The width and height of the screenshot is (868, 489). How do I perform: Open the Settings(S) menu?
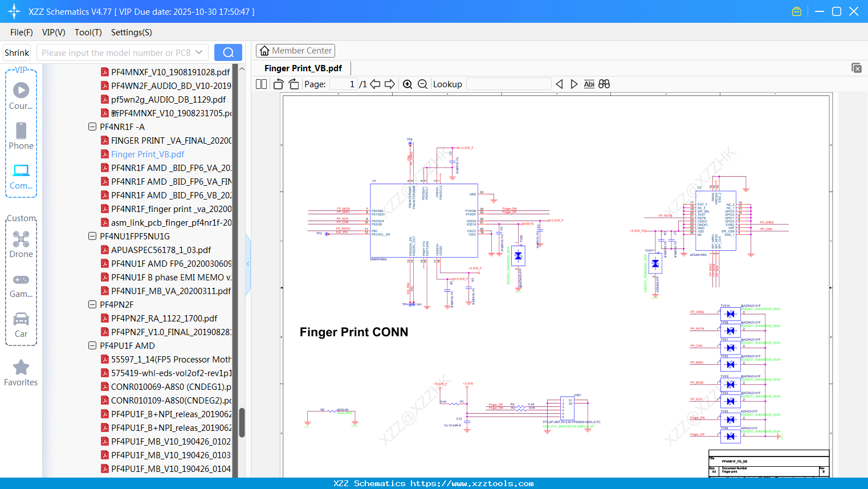coord(131,32)
